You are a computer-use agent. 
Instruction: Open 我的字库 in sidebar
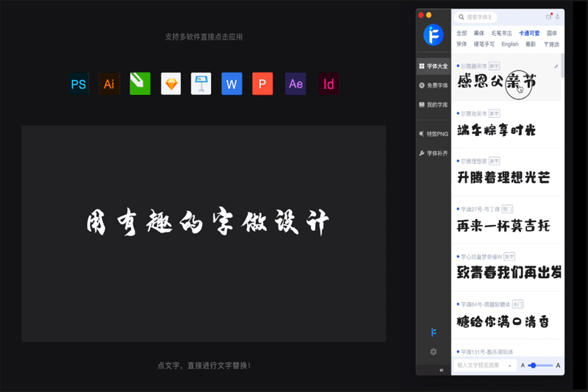[434, 104]
